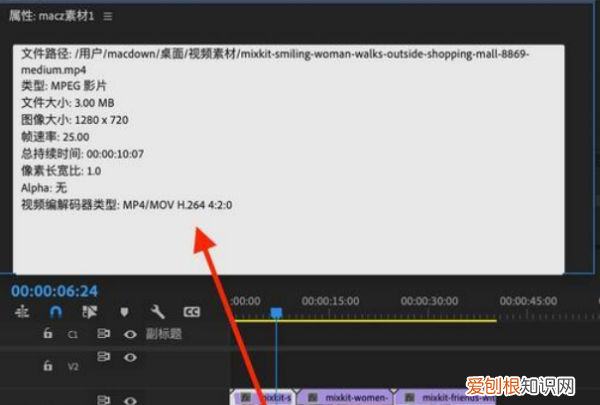Toggle sync lock on the C1 subtitle track

[103, 333]
